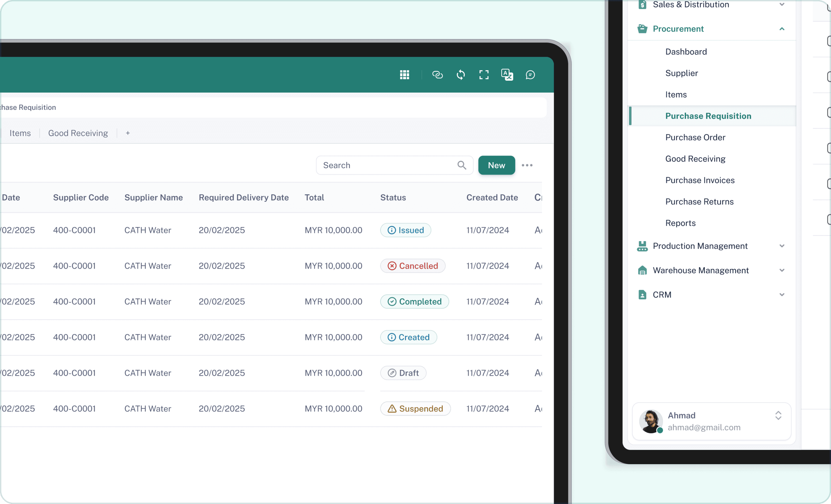Click the Sales & Distribution icon
The width and height of the screenshot is (831, 504).
(642, 4)
